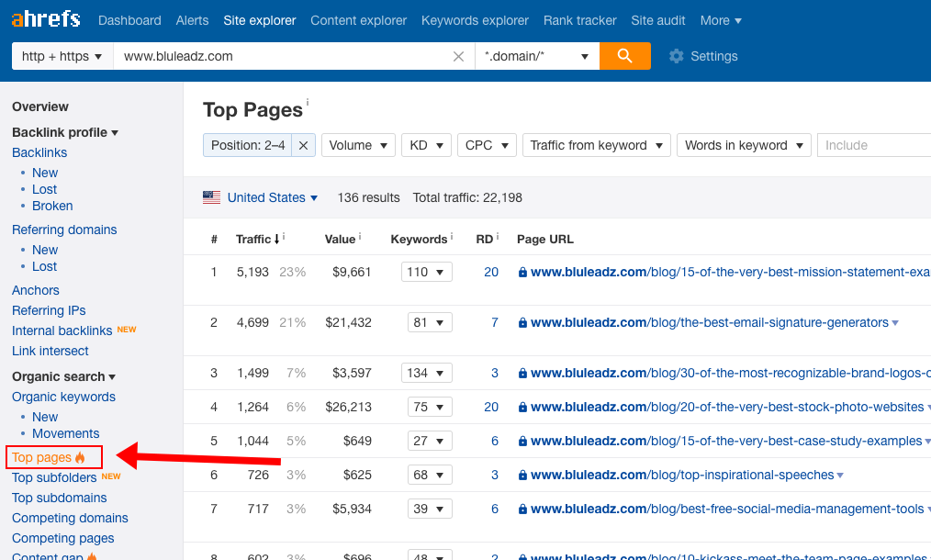931x560 pixels.
Task: Click the ahrefs logo
Action: pos(46,19)
